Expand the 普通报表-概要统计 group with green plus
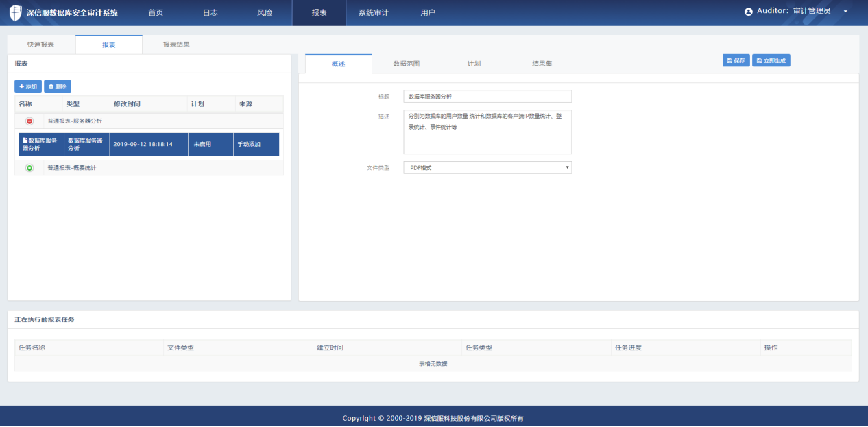 [29, 167]
